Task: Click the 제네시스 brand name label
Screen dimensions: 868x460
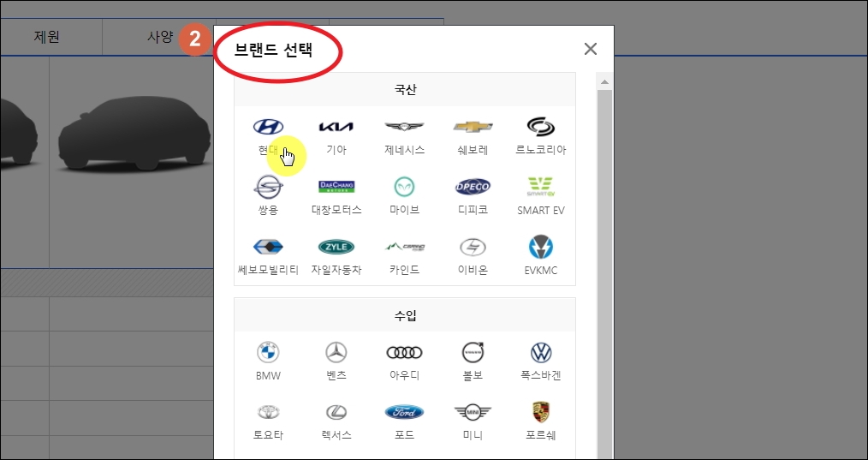Action: [404, 150]
